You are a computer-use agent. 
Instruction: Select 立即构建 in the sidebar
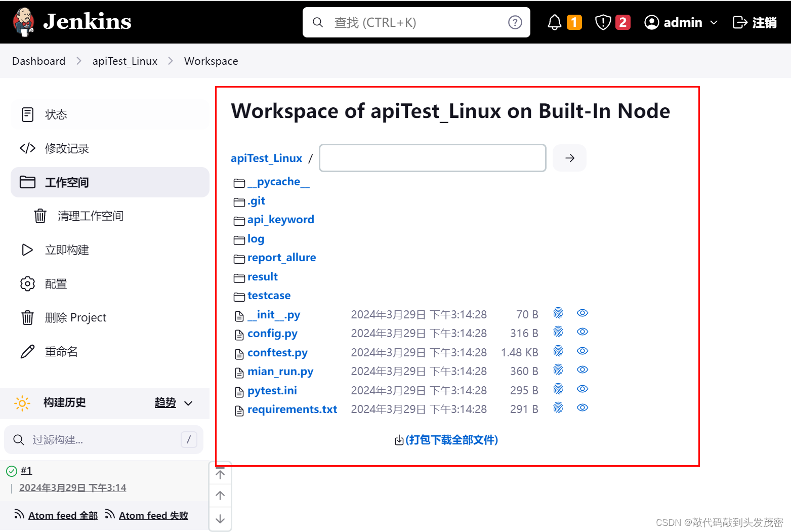(x=67, y=250)
